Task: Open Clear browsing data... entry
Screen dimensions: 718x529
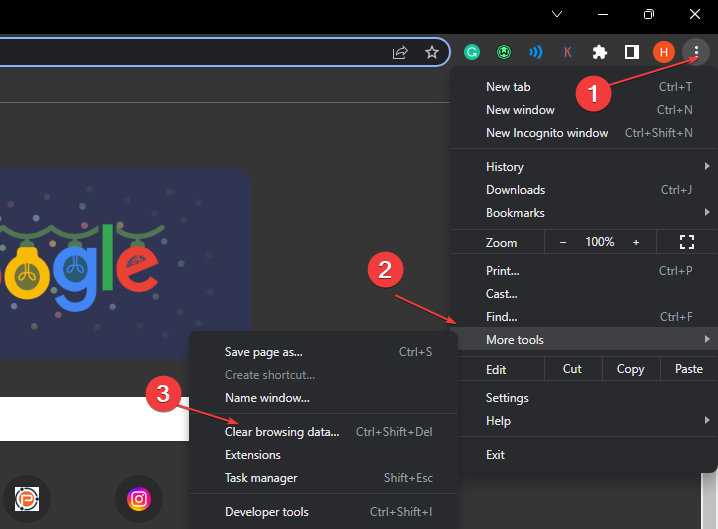Action: click(x=323, y=432)
